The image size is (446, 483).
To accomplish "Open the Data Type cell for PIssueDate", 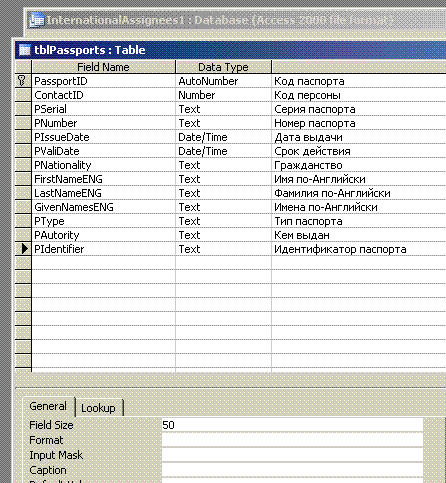I will [x=223, y=137].
